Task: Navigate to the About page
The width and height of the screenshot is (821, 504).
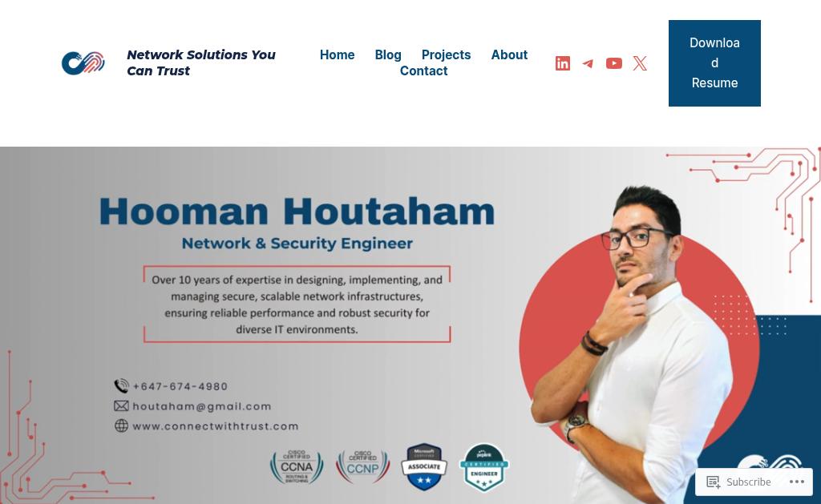Action: pos(509,55)
